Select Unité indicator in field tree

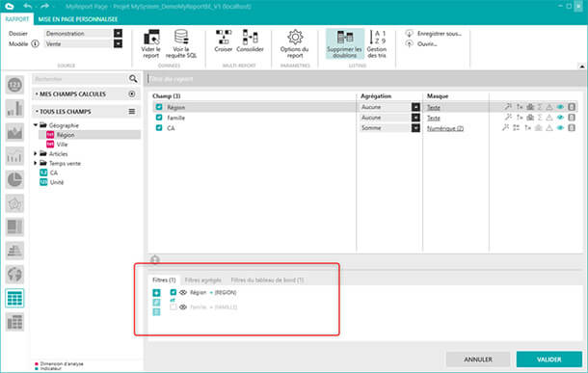tap(57, 182)
